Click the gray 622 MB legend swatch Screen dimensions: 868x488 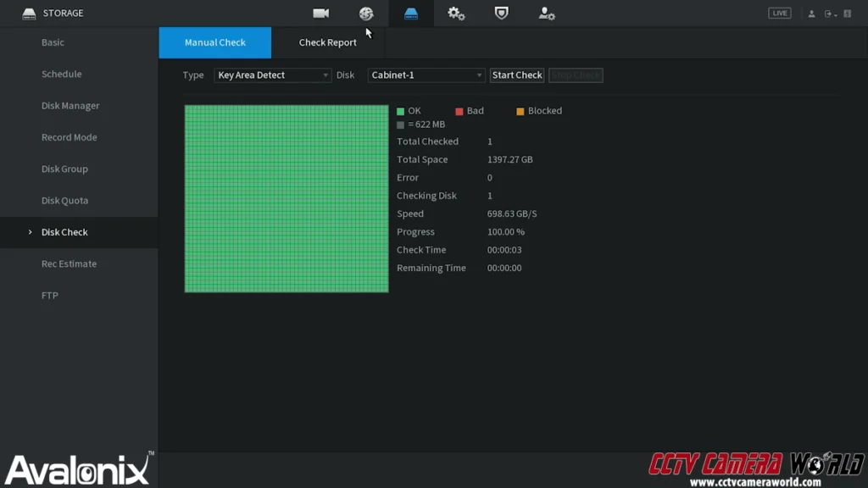coord(400,125)
